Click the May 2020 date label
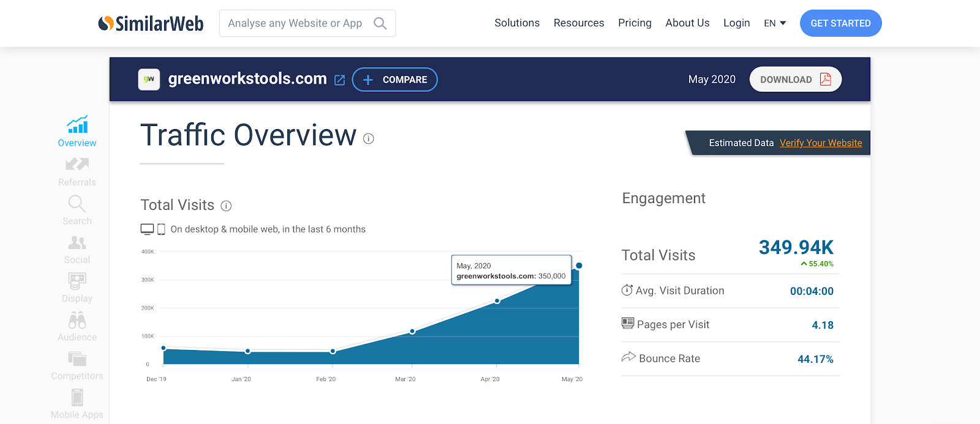This screenshot has width=980, height=424. click(x=712, y=80)
